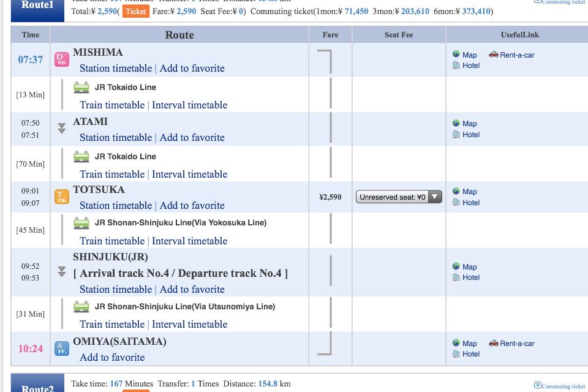The height and width of the screenshot is (392, 588).
Task: Click the 1mon commuting ticket price 71,450
Action: click(x=356, y=11)
